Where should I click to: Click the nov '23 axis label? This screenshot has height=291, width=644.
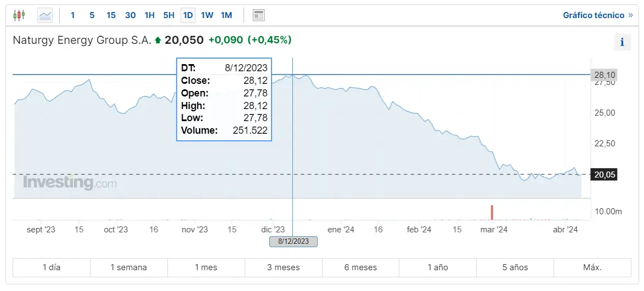[195, 230]
